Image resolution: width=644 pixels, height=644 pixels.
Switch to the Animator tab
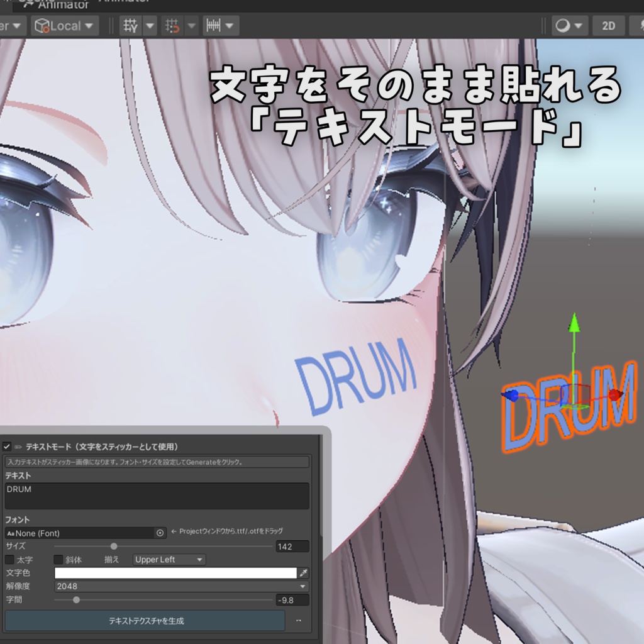coord(56,5)
